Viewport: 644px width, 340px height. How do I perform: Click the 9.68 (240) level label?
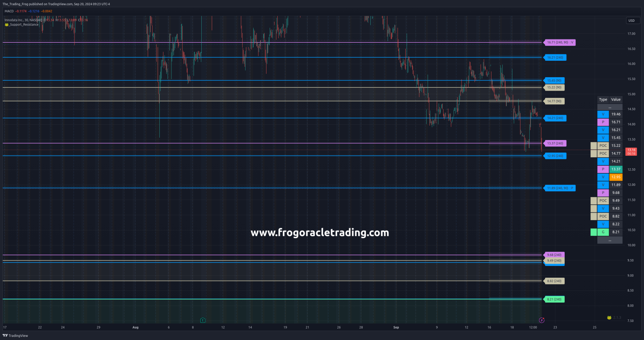tap(554, 255)
